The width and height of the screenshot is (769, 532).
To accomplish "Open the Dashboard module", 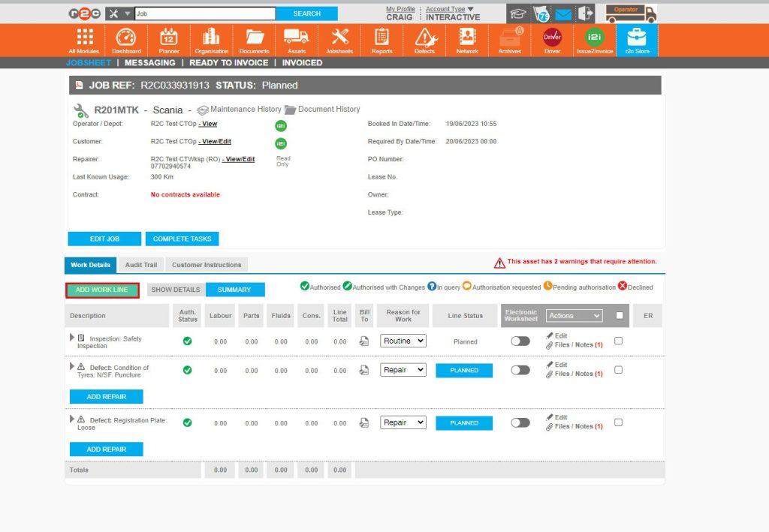I will pos(125,40).
